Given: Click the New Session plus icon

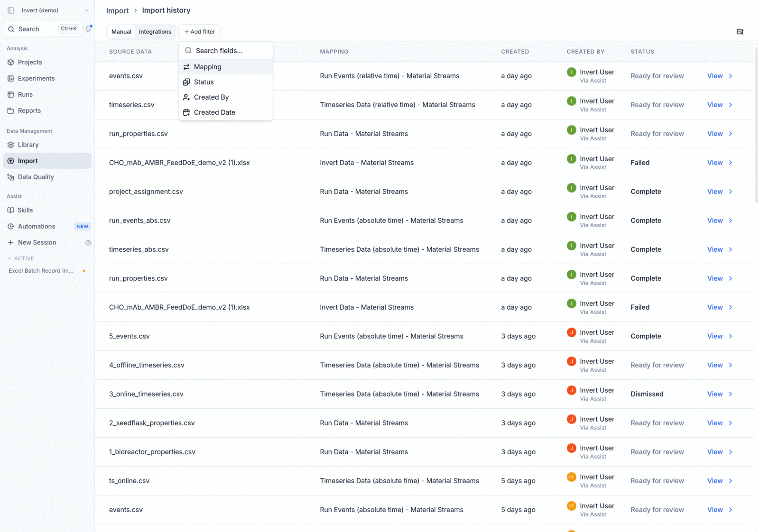Looking at the screenshot, I should [x=11, y=242].
